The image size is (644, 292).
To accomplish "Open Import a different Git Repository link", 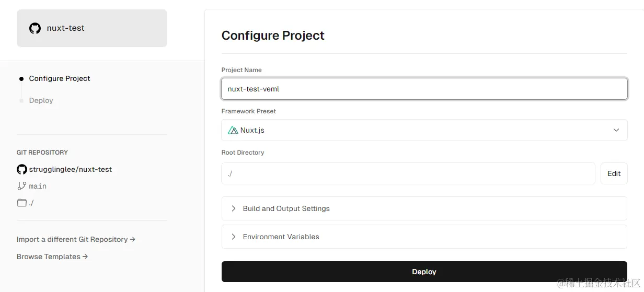I will (x=76, y=239).
